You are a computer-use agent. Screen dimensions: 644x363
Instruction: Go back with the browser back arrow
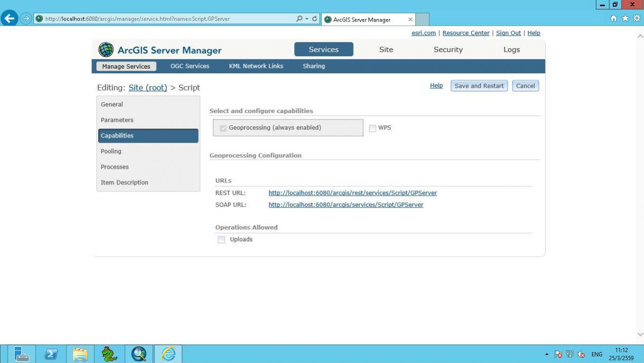click(9, 18)
